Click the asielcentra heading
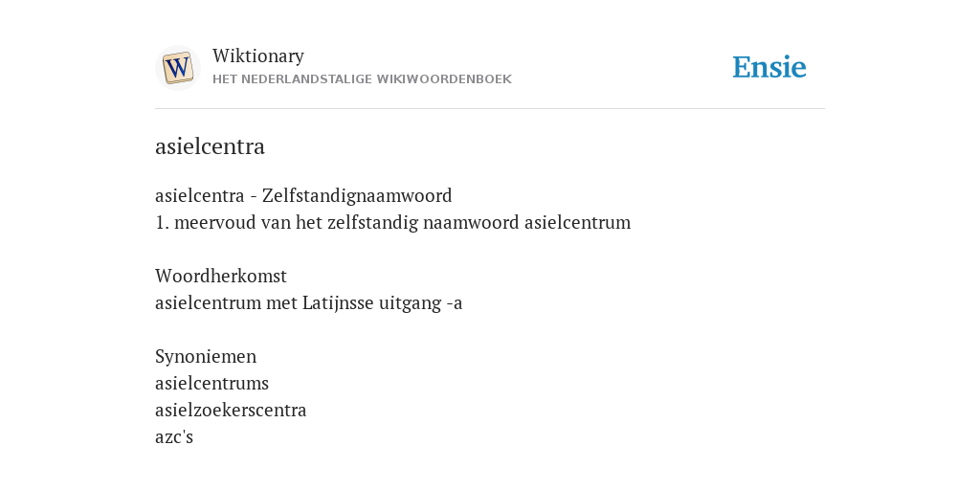 (x=210, y=146)
